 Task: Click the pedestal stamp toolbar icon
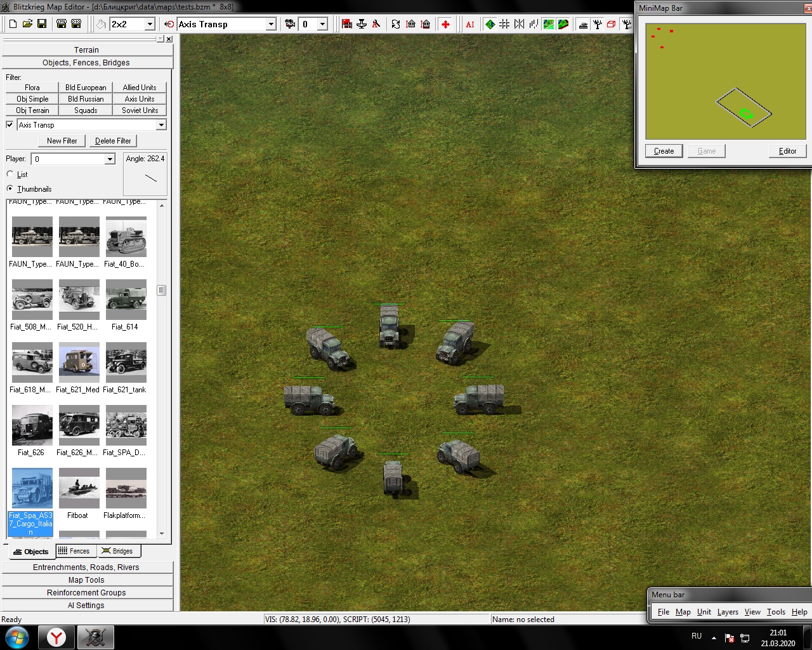tap(362, 24)
